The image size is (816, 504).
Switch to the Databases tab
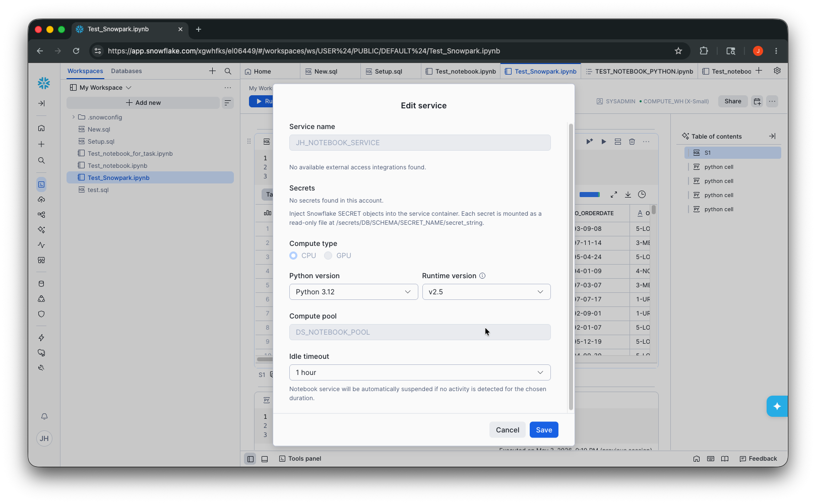(127, 71)
